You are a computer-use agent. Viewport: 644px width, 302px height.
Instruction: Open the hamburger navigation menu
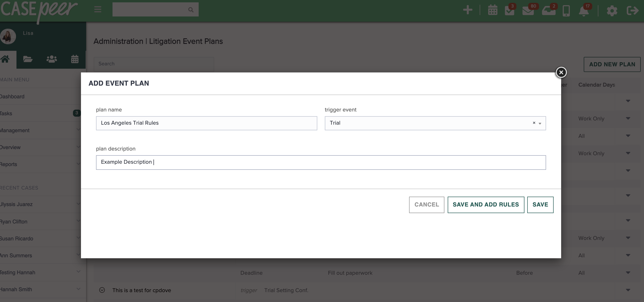pos(97,9)
